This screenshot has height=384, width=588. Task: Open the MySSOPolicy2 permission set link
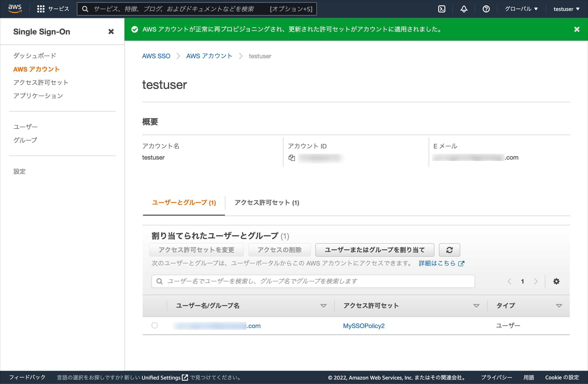pyautogui.click(x=364, y=326)
